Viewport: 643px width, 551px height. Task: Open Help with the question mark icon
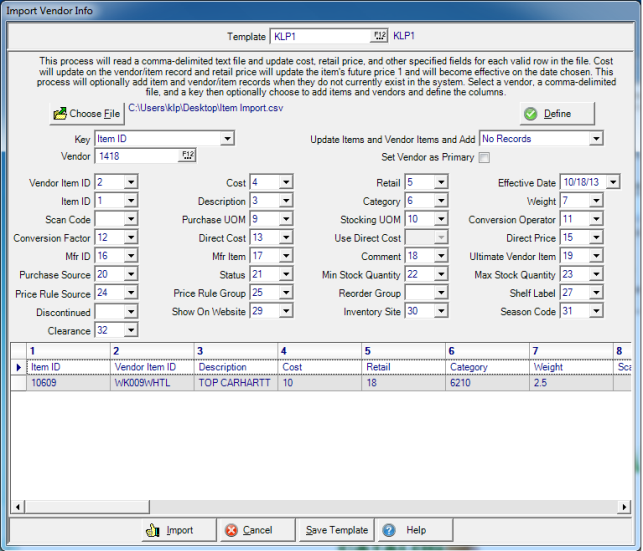405,530
